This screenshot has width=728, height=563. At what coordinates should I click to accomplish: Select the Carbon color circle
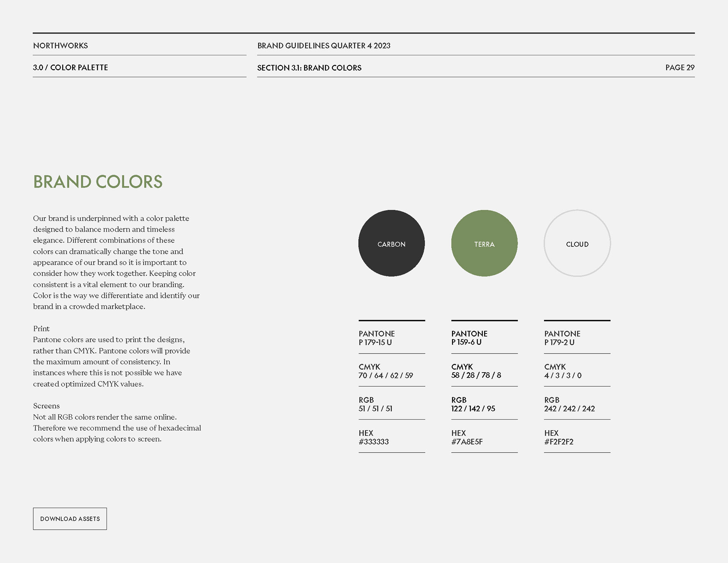392,243
